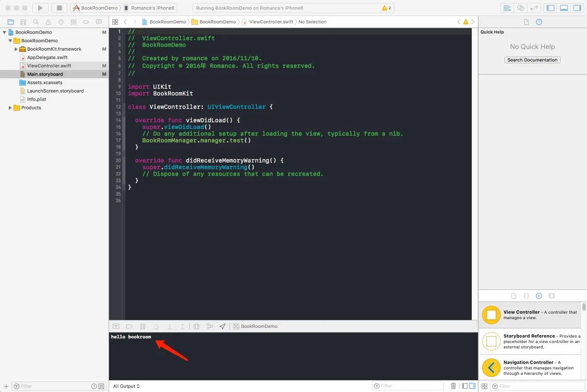The image size is (587, 392).
Task: Go forward in editor history
Action: point(135,22)
